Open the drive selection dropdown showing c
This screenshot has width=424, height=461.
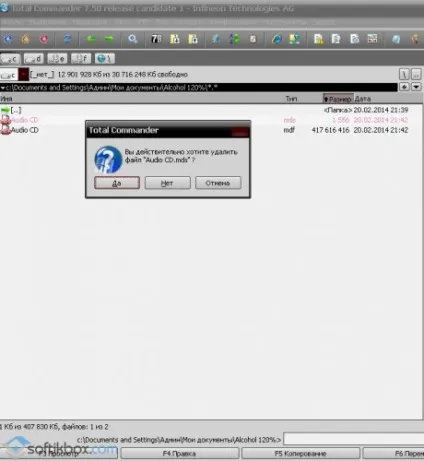[x=15, y=75]
